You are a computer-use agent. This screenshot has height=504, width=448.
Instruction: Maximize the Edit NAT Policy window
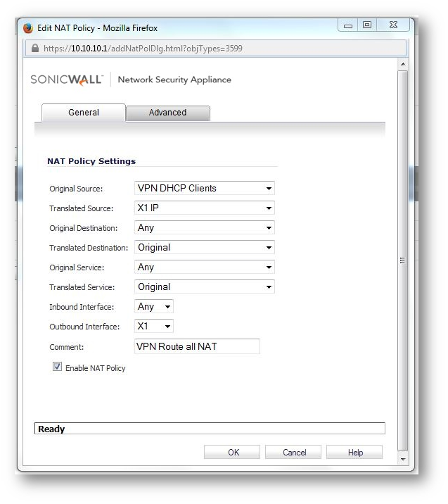[366, 26]
